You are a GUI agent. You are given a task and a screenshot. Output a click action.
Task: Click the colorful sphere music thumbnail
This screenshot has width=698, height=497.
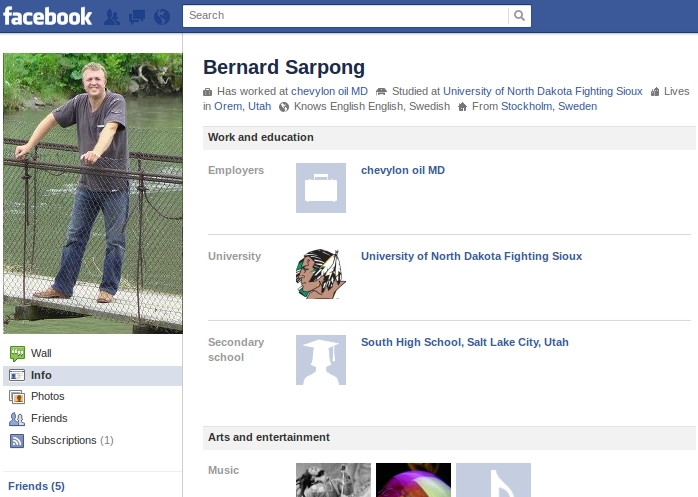point(414,480)
